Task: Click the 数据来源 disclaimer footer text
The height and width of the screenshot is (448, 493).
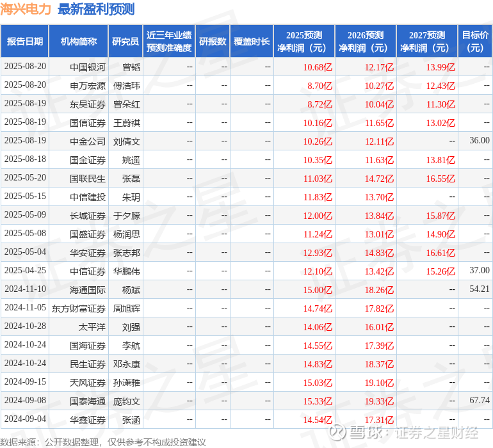Action: (x=103, y=442)
